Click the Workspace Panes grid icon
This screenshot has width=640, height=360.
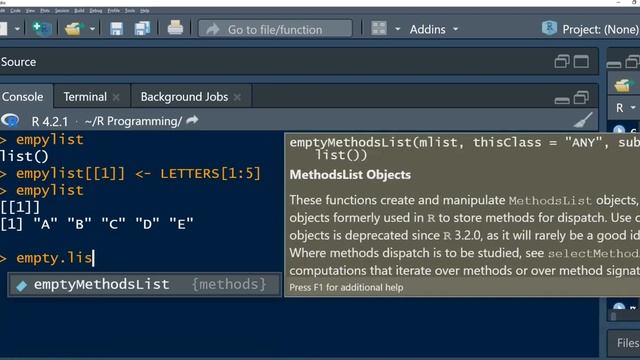[x=379, y=29]
